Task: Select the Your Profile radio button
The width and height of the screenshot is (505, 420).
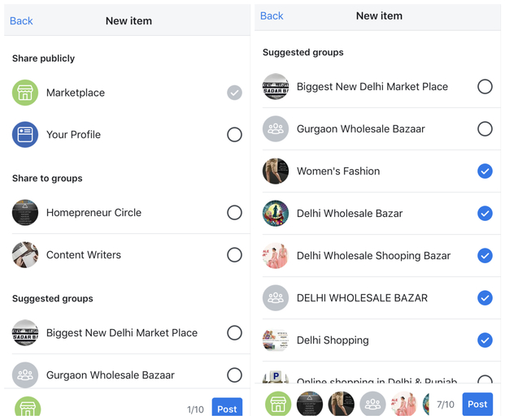Action: (234, 135)
